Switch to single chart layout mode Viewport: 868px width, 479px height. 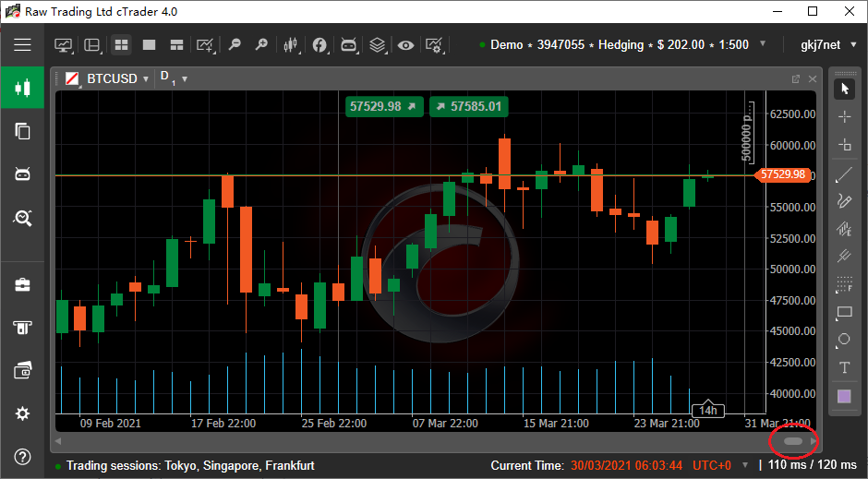tap(149, 44)
